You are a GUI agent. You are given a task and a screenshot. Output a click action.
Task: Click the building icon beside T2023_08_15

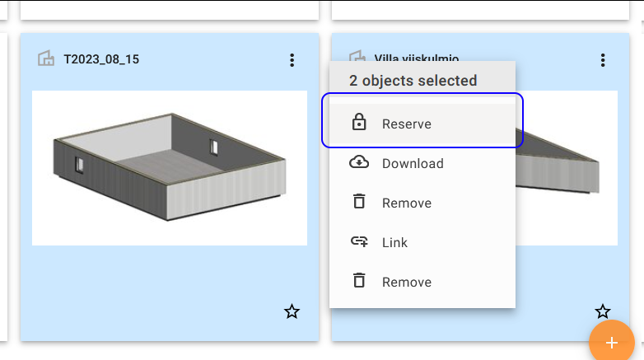click(x=46, y=58)
